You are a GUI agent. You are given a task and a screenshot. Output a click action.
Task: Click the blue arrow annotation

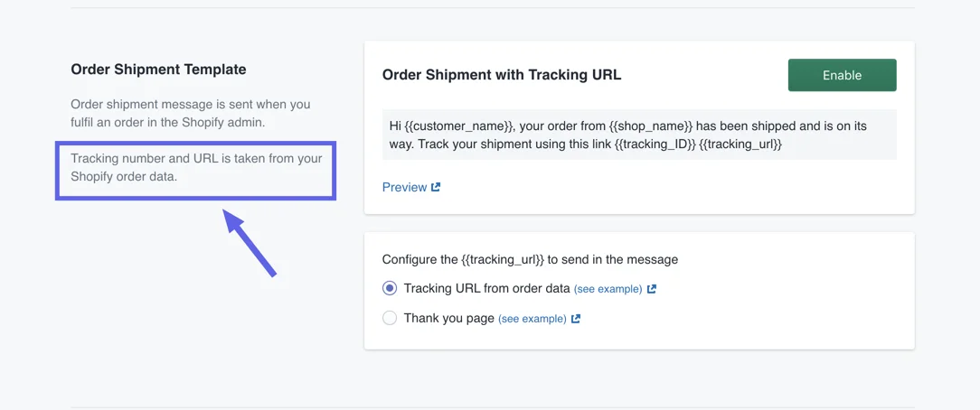click(x=250, y=243)
